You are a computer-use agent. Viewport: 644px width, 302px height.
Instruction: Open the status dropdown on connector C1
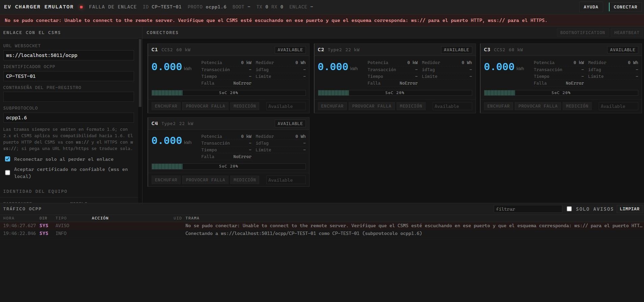pyautogui.click(x=286, y=106)
